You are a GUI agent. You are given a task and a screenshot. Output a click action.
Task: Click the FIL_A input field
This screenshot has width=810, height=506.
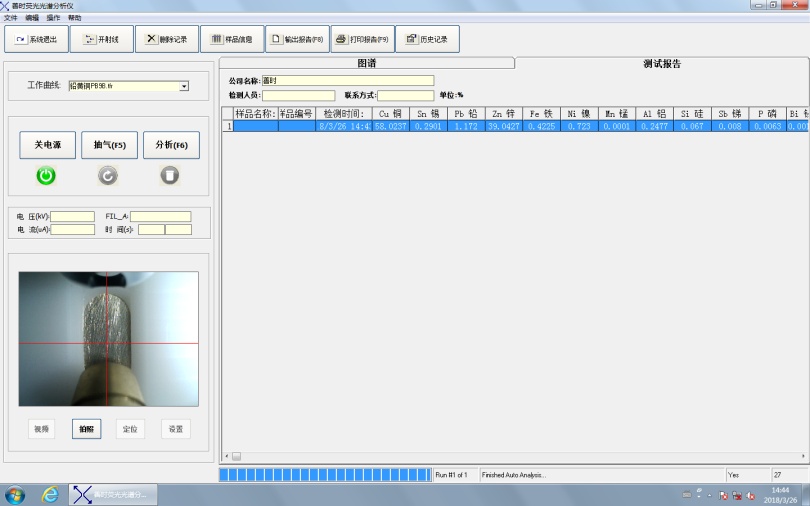click(x=161, y=216)
